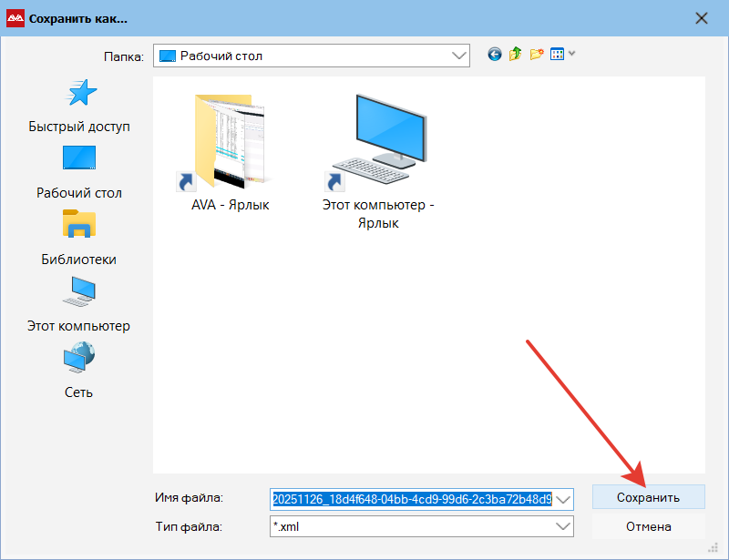The image size is (729, 560).
Task: Open Сеть in the sidebar
Action: [79, 371]
